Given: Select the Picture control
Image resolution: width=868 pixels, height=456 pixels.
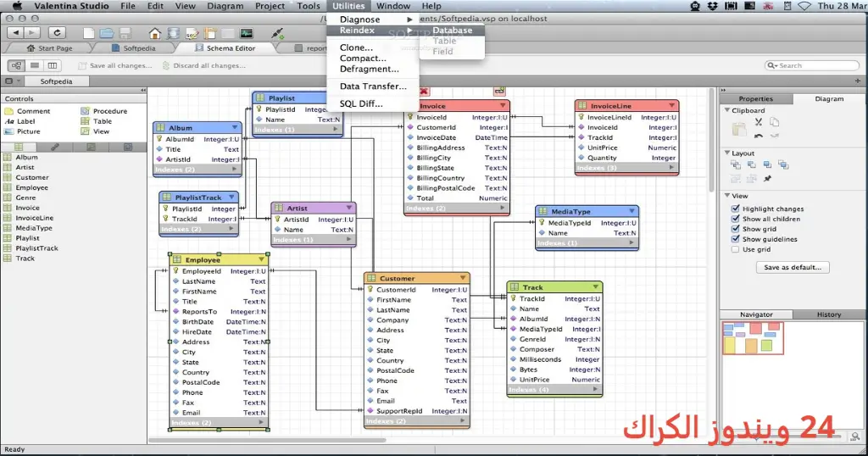Looking at the screenshot, I should click(x=23, y=131).
